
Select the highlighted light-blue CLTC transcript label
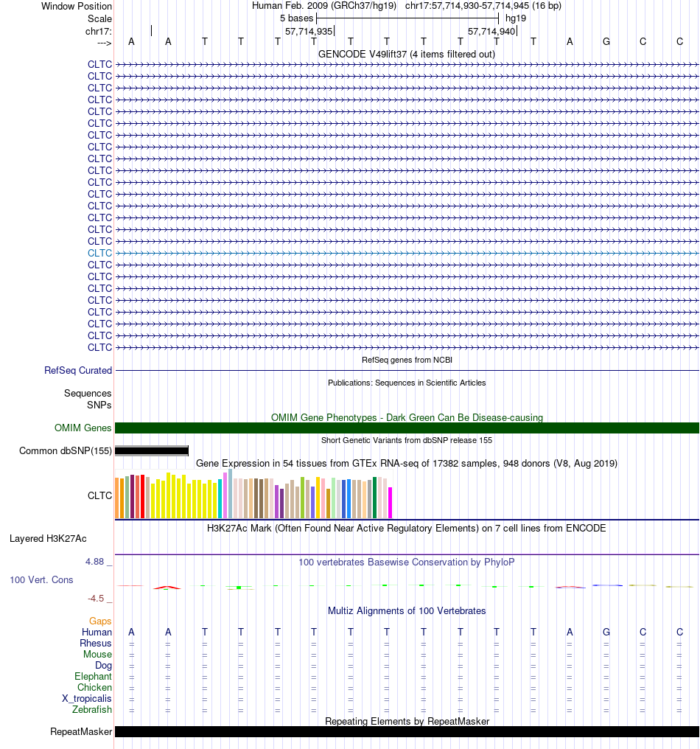(x=99, y=253)
